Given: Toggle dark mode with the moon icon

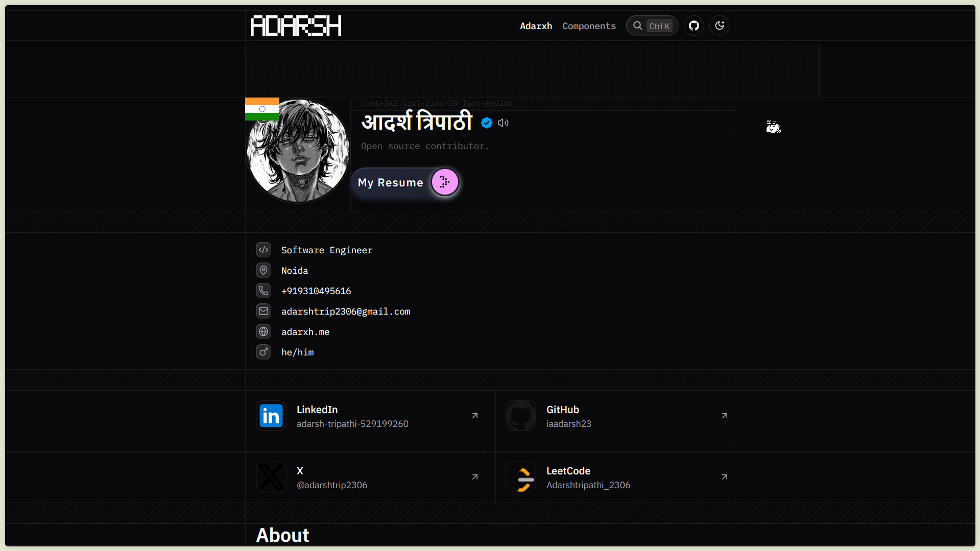Looking at the screenshot, I should pyautogui.click(x=719, y=26).
